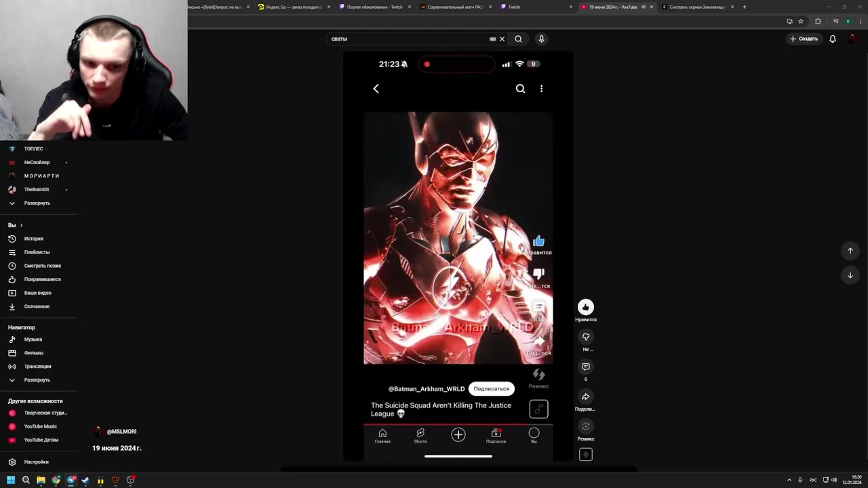Image resolution: width=868 pixels, height=488 pixels.
Task: Tap the back arrow in phone video
Action: point(376,89)
